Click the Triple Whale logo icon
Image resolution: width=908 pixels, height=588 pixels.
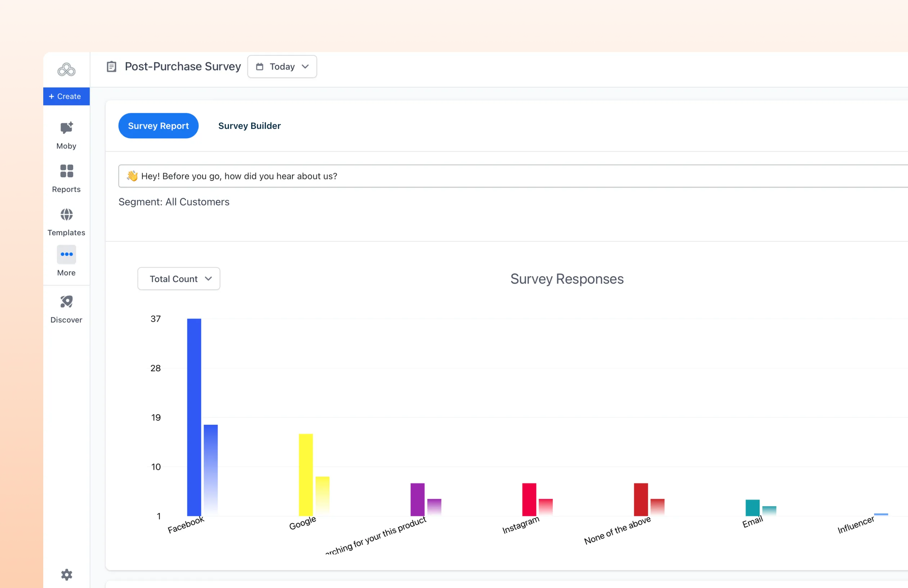coord(66,70)
